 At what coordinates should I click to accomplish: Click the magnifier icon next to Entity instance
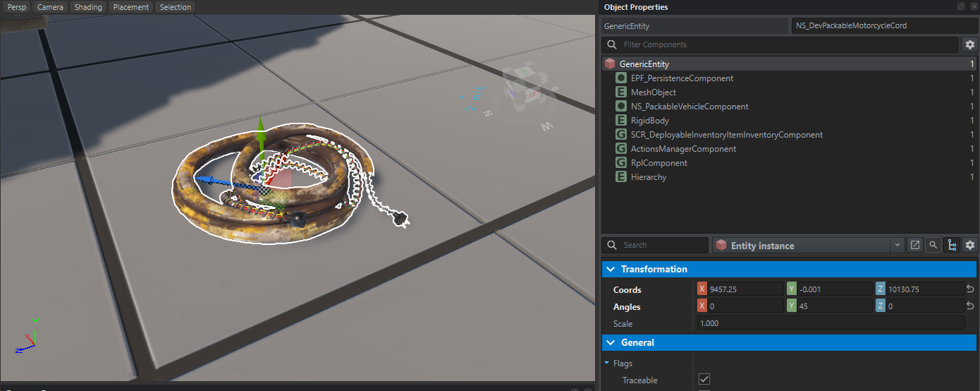[933, 245]
